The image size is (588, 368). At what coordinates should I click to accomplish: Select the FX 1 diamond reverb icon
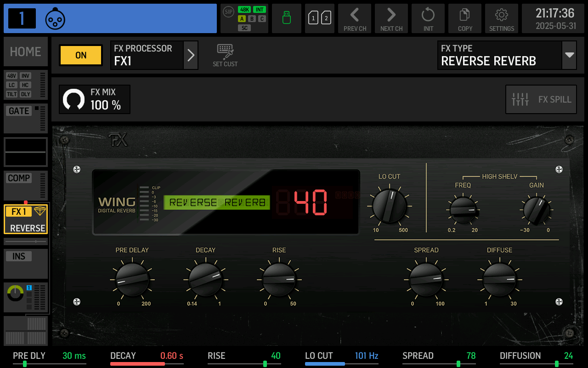pos(40,212)
